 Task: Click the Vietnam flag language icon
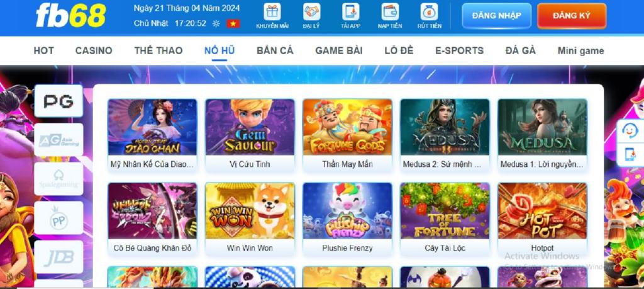(x=233, y=23)
